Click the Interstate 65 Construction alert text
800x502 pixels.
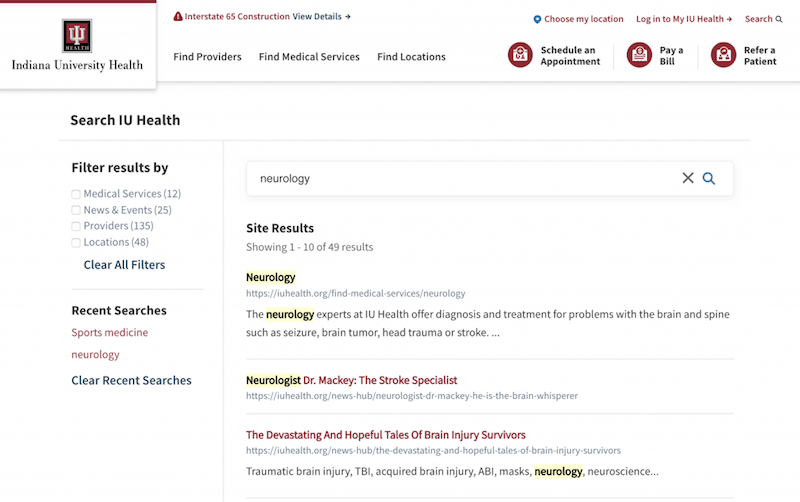pos(237,16)
